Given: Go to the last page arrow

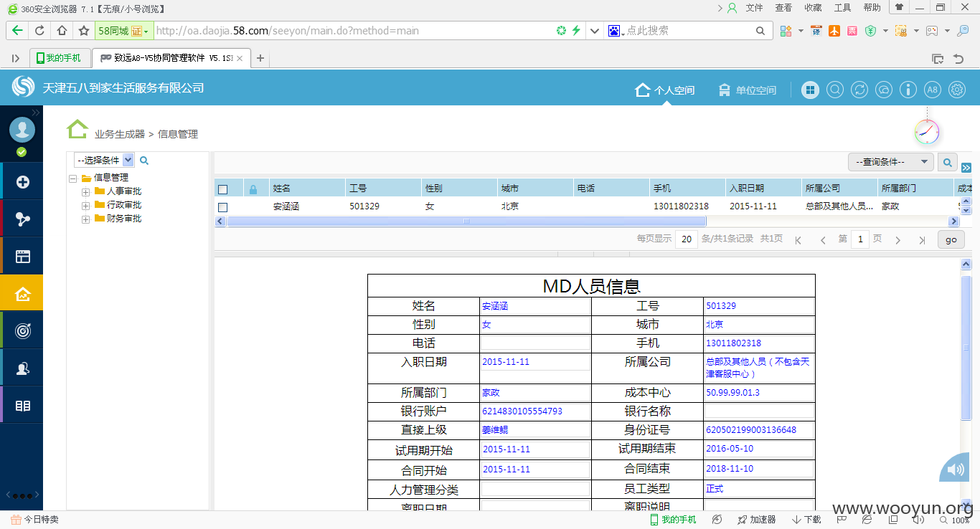Looking at the screenshot, I should pyautogui.click(x=922, y=240).
